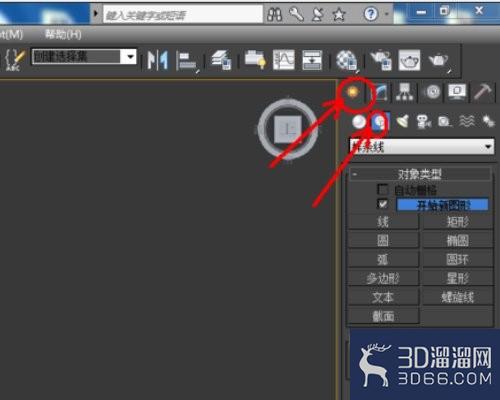Screen dimensions: 500x400
Task: Select the Cameras category icon
Action: 424,121
